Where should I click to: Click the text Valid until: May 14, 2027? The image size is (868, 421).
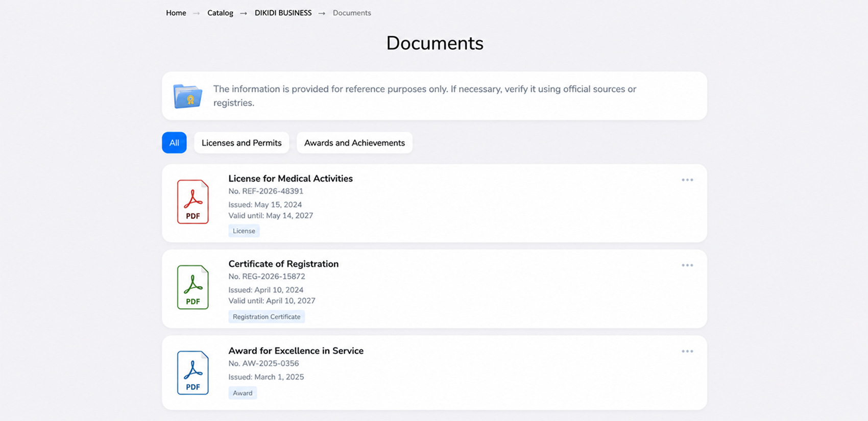271,215
